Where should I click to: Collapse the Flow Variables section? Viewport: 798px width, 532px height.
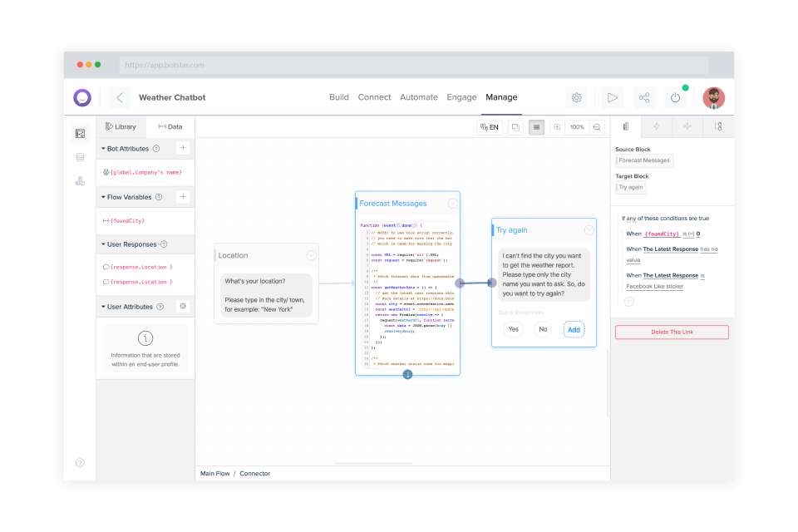pyautogui.click(x=103, y=197)
